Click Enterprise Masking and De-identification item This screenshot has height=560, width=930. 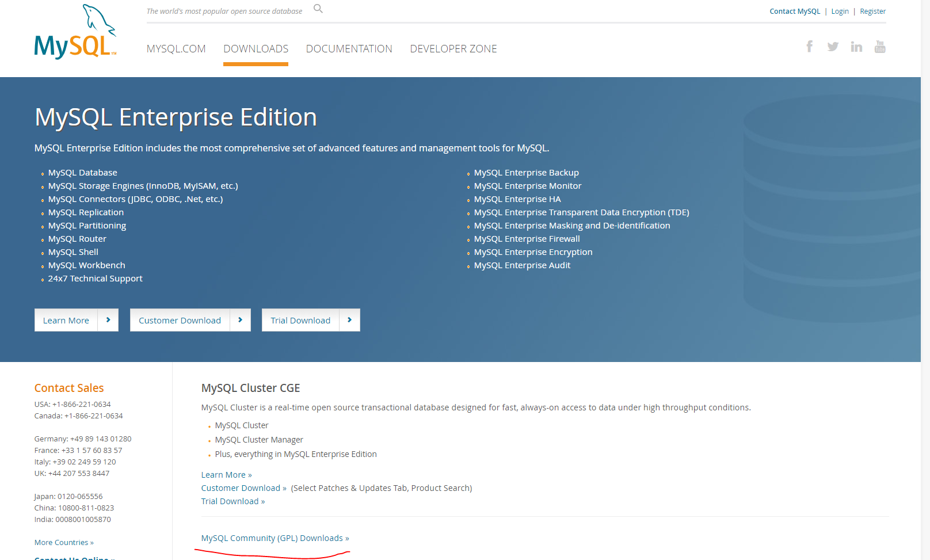click(572, 226)
